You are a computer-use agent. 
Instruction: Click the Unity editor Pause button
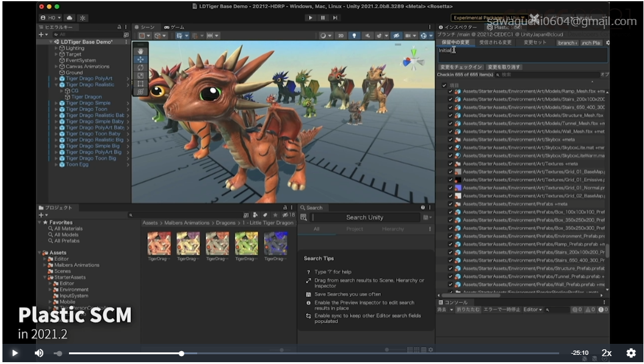[323, 18]
